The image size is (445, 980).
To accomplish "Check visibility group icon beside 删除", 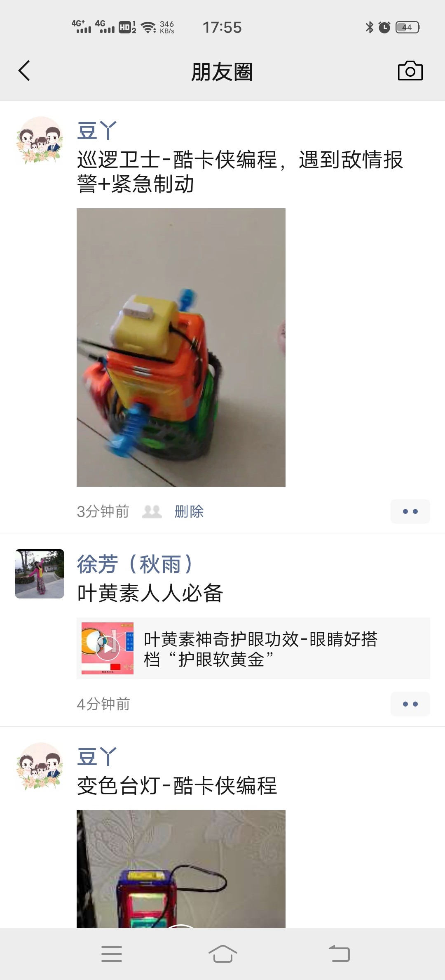I will coord(152,511).
